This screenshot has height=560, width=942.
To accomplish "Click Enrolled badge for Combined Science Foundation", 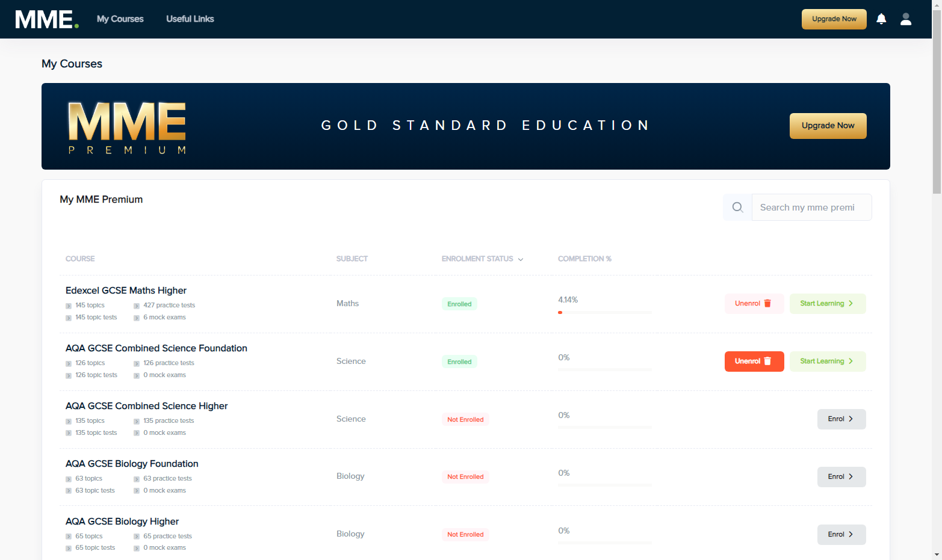I will 459,362.
